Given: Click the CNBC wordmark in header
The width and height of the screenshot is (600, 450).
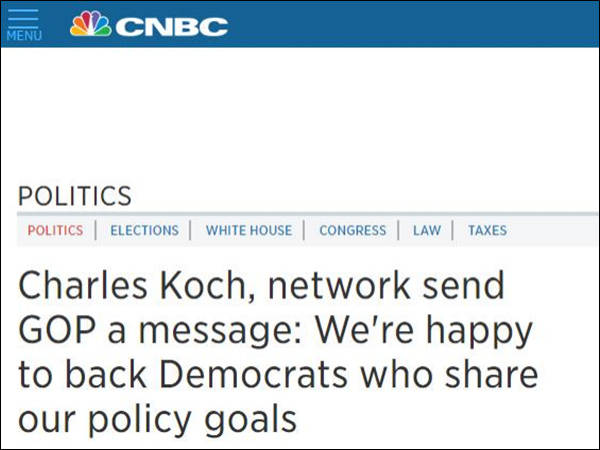Looking at the screenshot, I should pyautogui.click(x=171, y=25).
